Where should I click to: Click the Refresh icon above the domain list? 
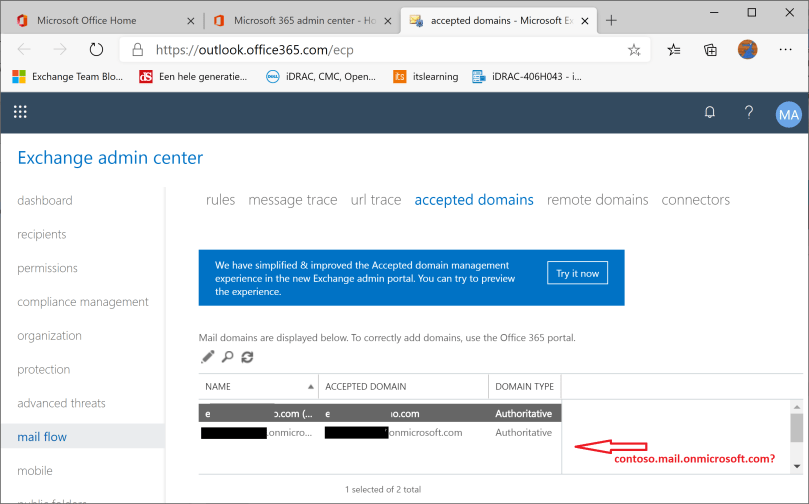coord(247,357)
